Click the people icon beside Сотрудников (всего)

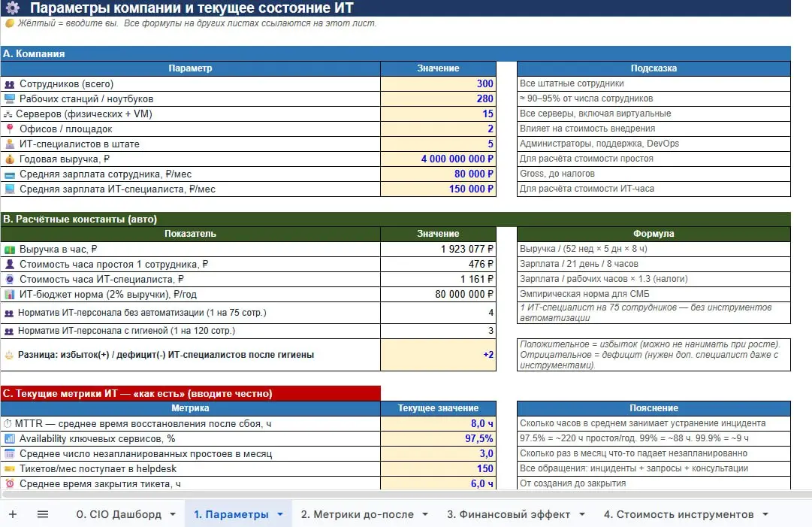(x=10, y=84)
